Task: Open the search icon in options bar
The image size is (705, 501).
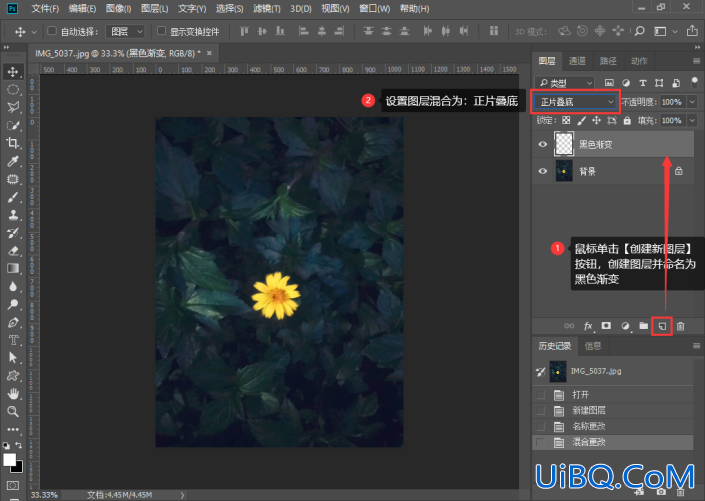Action: (x=639, y=31)
